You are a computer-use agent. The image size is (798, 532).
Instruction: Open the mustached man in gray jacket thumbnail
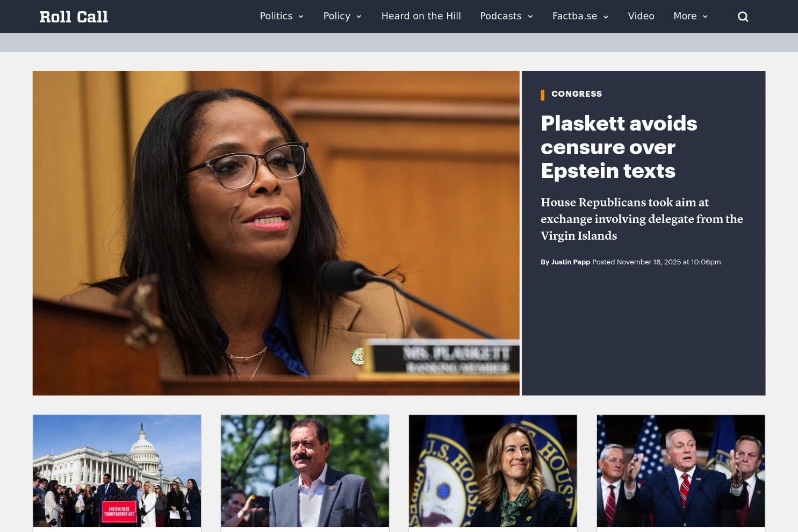pyautogui.click(x=305, y=471)
